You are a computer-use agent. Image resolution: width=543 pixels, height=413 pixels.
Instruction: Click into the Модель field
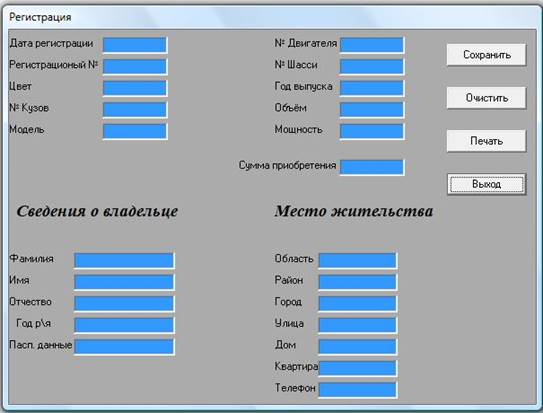pyautogui.click(x=135, y=131)
